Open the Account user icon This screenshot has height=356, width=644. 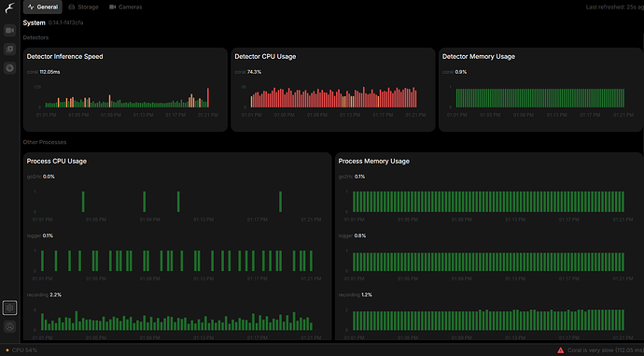[x=10, y=327]
